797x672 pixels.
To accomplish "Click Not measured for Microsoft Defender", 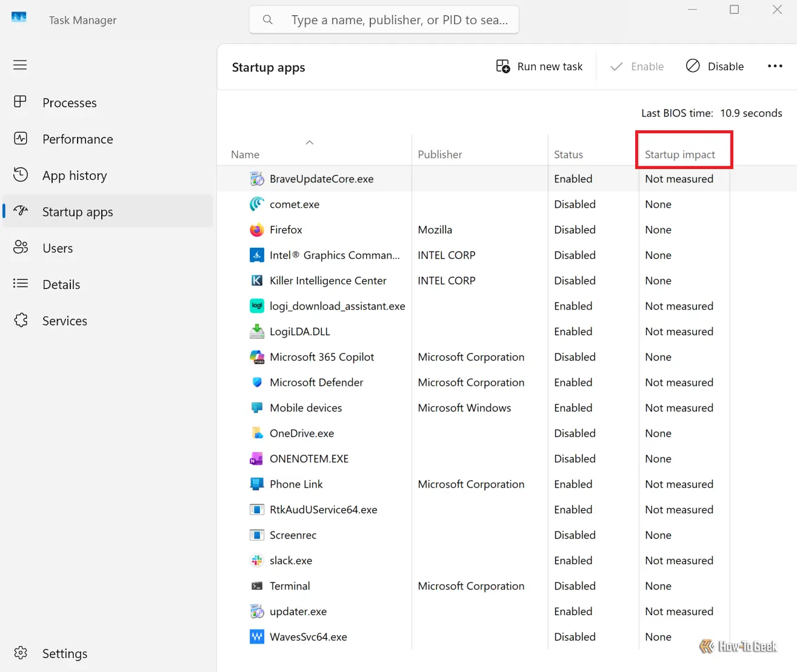I will (x=679, y=382).
